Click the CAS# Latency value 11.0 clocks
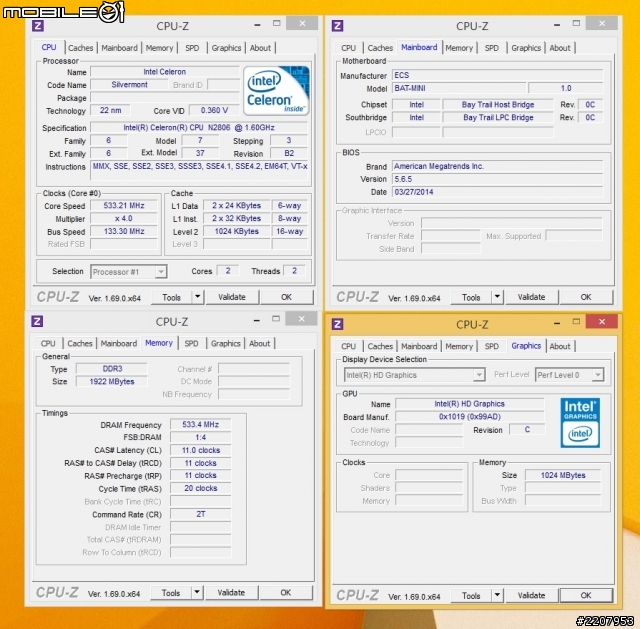Screen dimensions: 640x629 tap(200, 450)
